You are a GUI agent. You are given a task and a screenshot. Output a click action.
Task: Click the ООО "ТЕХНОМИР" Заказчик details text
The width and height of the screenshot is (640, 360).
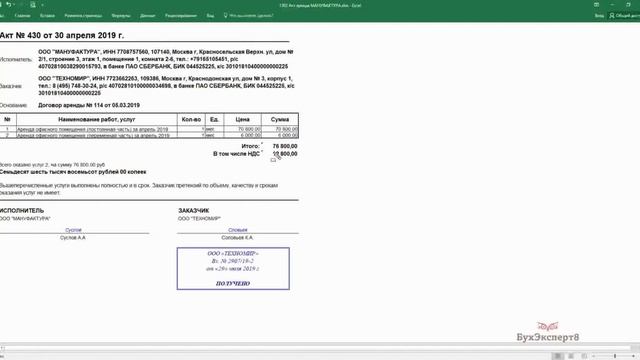(x=166, y=86)
